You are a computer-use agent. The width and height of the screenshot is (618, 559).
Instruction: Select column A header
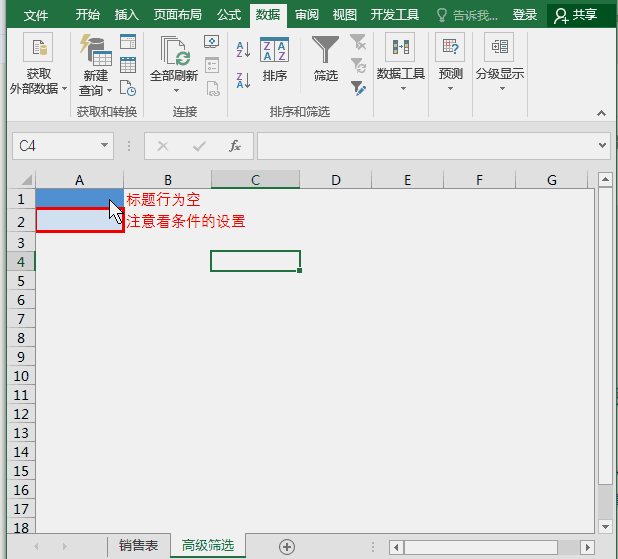(79, 180)
